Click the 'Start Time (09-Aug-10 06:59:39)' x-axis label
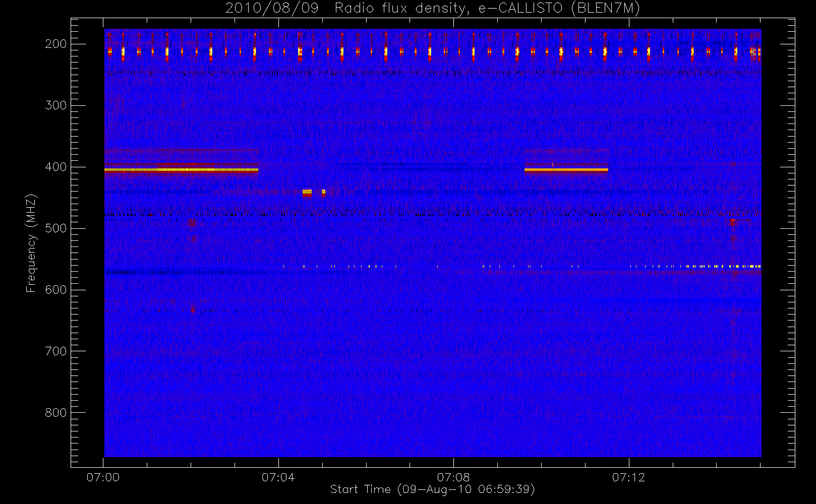 click(x=433, y=489)
